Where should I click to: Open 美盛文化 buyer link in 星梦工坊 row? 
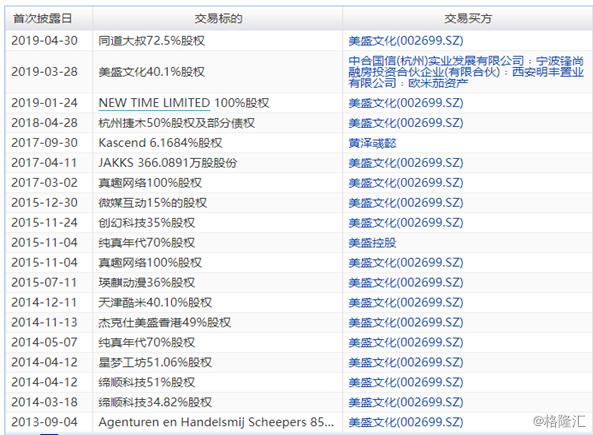[405, 362]
